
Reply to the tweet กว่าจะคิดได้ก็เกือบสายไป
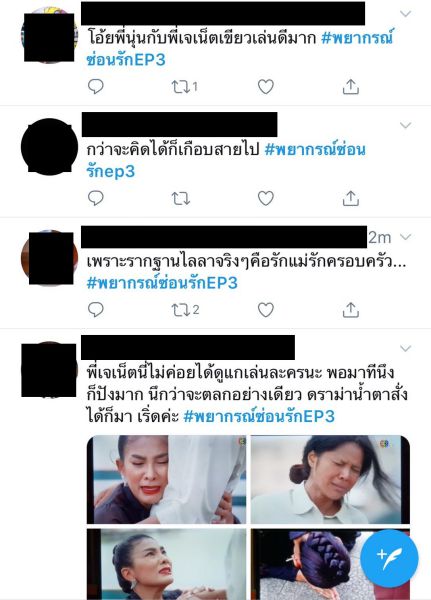tap(95, 198)
